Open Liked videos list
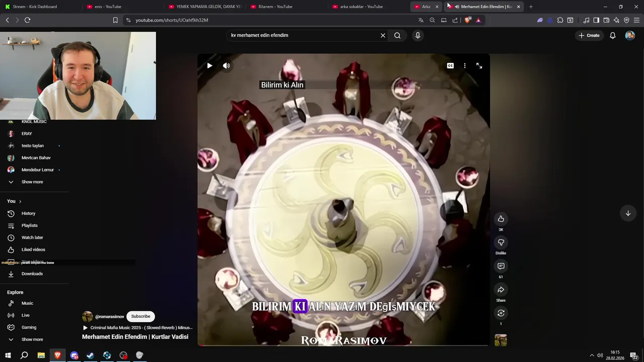The height and width of the screenshot is (362, 644). point(34,250)
